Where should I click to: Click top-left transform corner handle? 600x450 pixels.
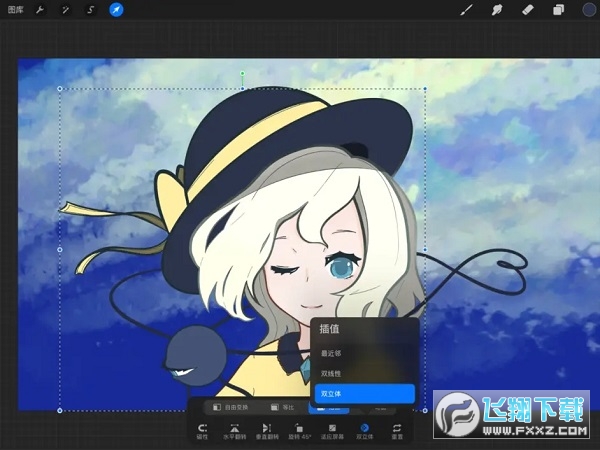click(x=60, y=89)
